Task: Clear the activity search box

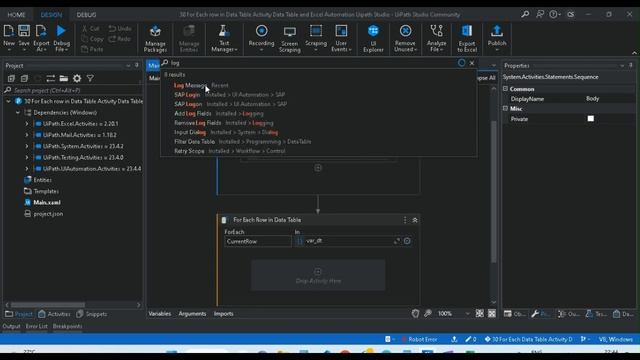Action: click(x=472, y=63)
